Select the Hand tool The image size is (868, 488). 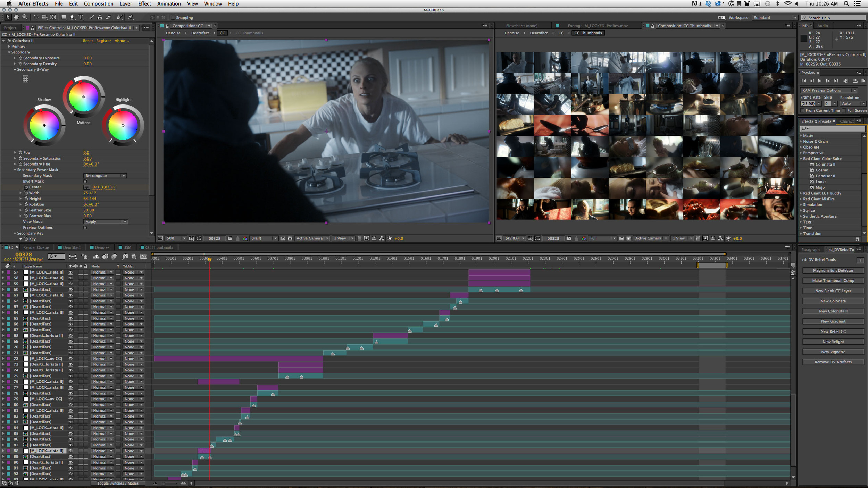point(16,17)
